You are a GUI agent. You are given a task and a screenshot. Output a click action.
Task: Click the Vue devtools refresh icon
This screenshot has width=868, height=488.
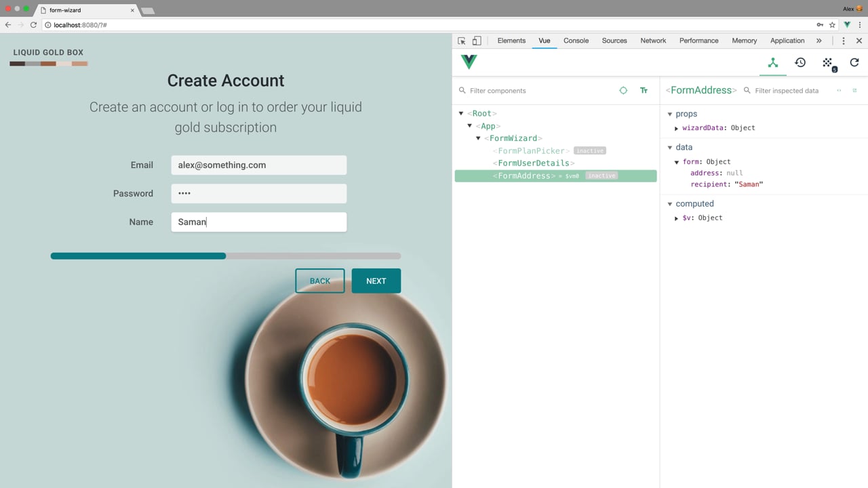[x=854, y=62]
